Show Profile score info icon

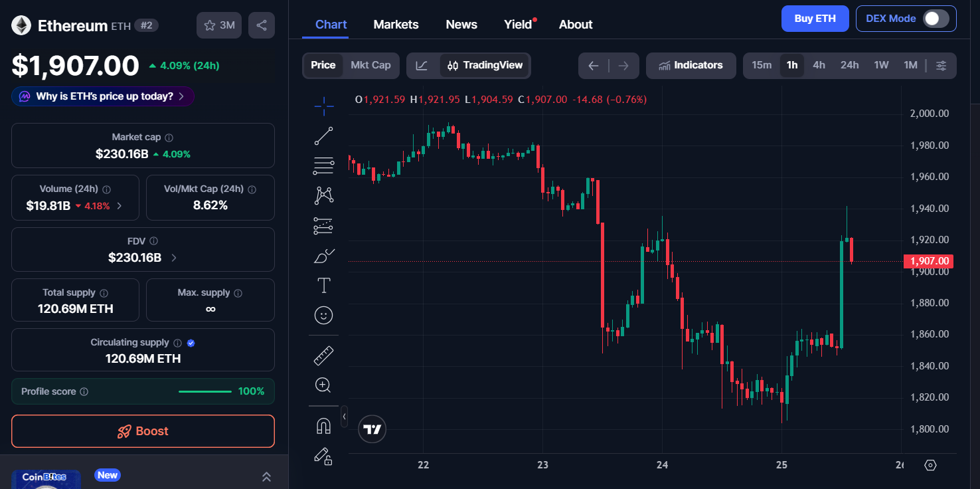pos(84,392)
